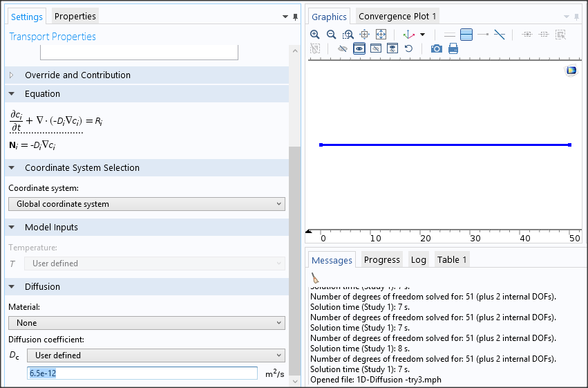The image size is (588, 388).
Task: Print the graphics using the printer icon
Action: [453, 48]
